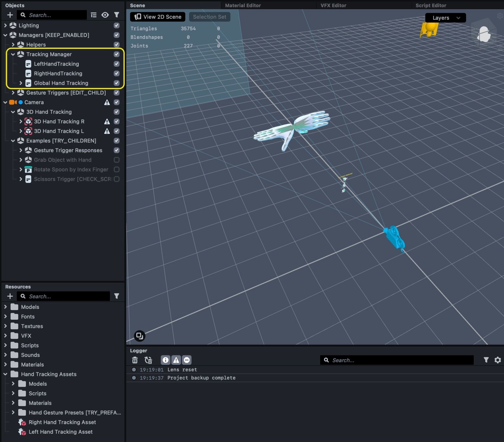Click the Right Hand Tracking Asset icon
This screenshot has height=442, width=504.
22,423
